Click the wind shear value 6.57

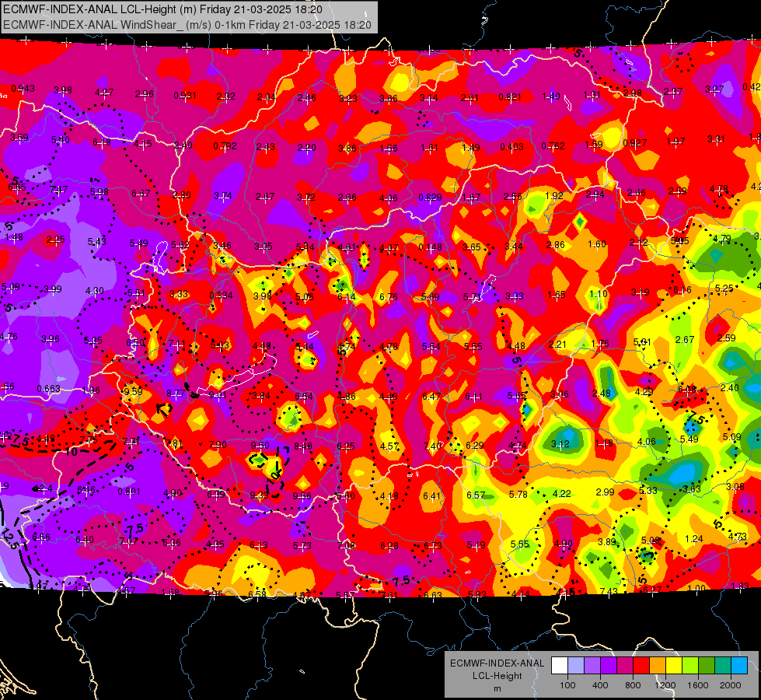[476, 495]
